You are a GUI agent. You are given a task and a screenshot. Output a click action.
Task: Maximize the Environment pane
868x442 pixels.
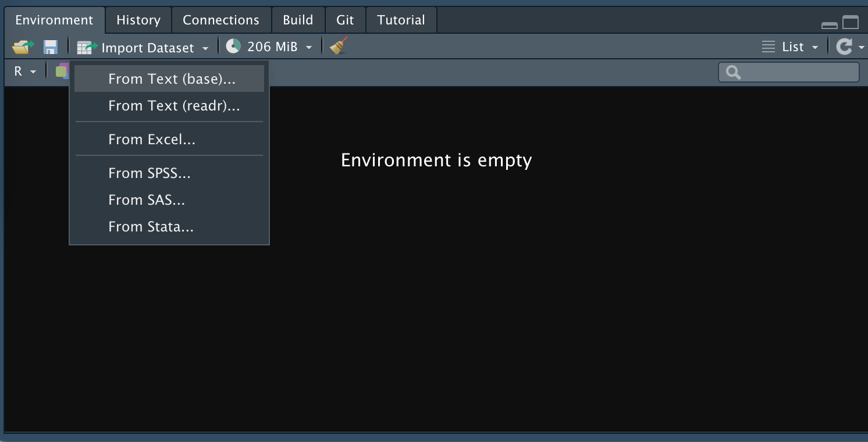coord(851,23)
